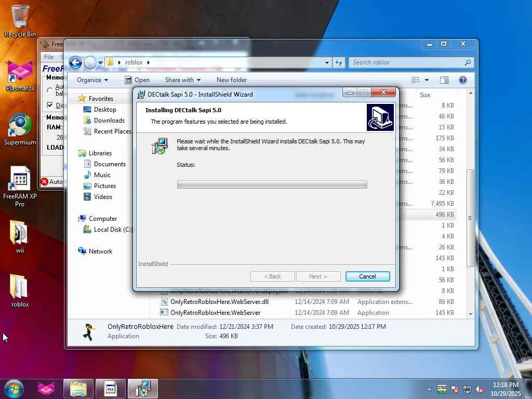
Task: Open the Start menu orb
Action: pyautogui.click(x=14, y=389)
